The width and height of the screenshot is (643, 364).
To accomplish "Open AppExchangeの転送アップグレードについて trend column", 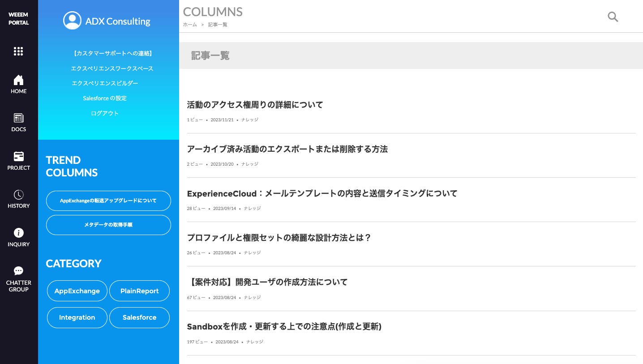I will pyautogui.click(x=108, y=201).
